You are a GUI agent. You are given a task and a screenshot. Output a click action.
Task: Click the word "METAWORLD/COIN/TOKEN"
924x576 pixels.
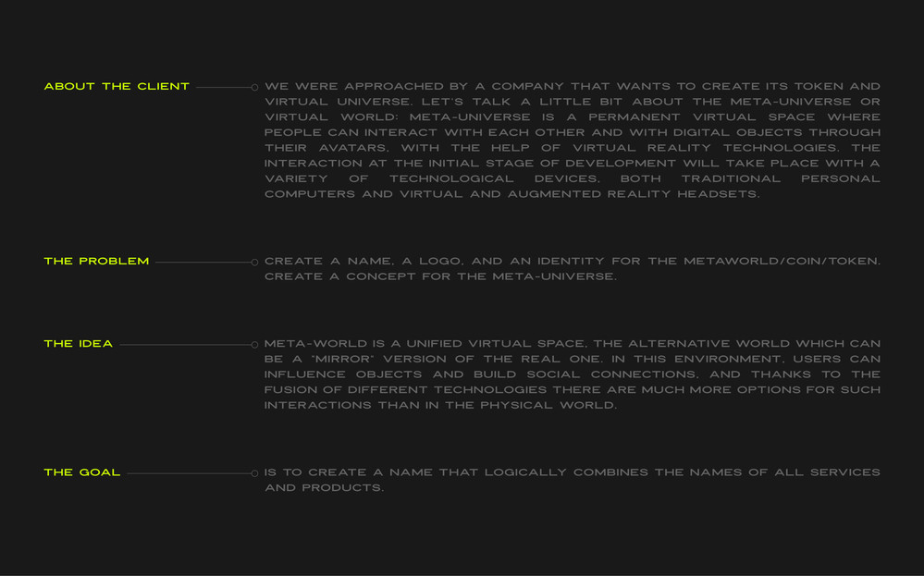click(781, 262)
